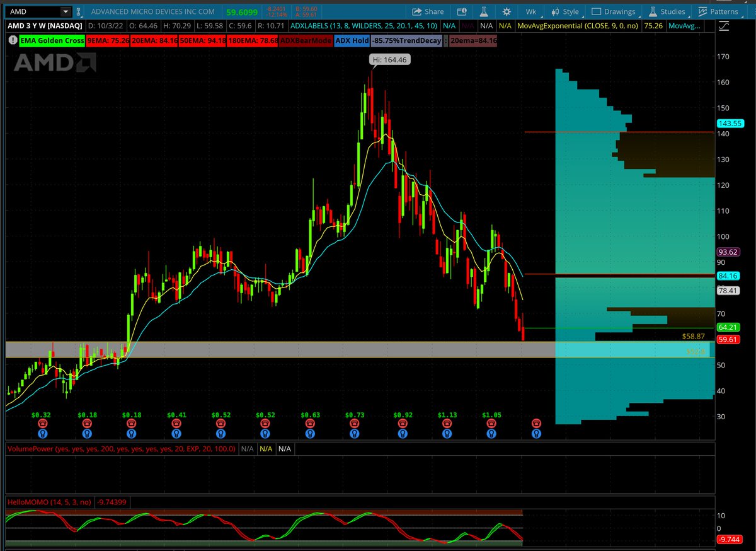The height and width of the screenshot is (551, 756).
Task: Click the earnings phone icon under $0.92
Action: (x=401, y=424)
